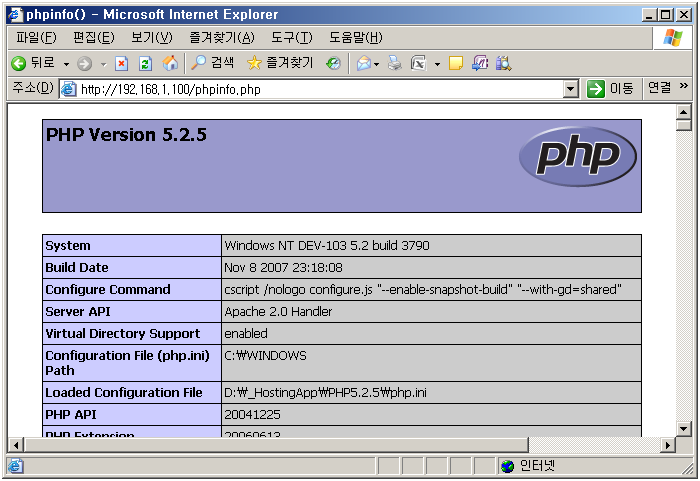Click the Research toolbar icon
Image resolution: width=700 pixels, height=481 pixels.
[479, 63]
